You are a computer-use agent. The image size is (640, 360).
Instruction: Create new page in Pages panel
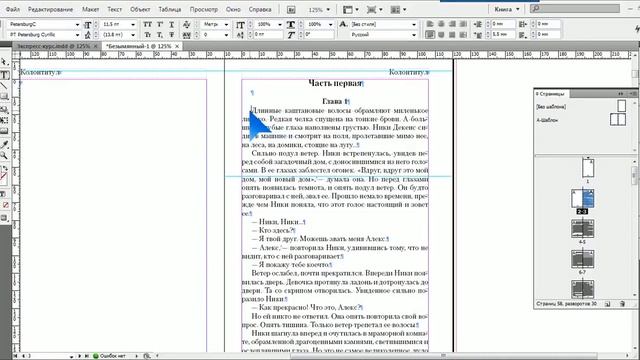(607, 304)
